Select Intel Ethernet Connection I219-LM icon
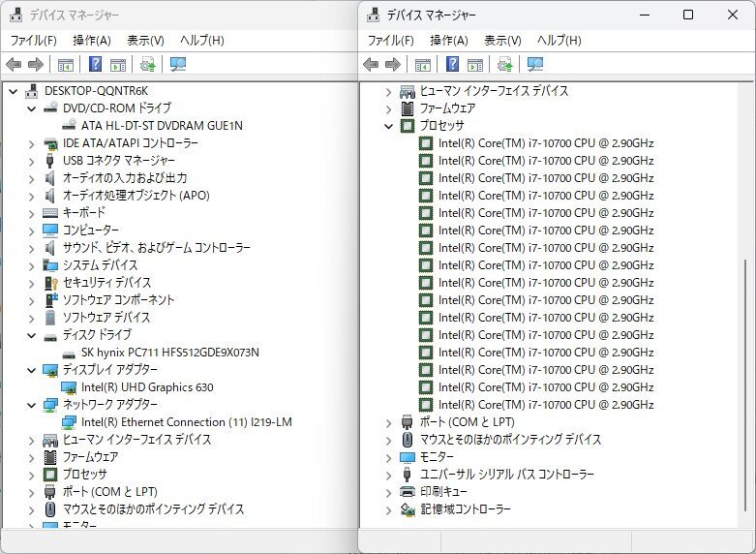 point(69,422)
